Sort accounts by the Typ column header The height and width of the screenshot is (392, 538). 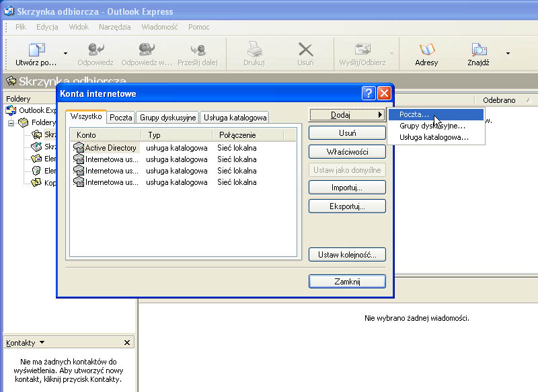point(177,135)
